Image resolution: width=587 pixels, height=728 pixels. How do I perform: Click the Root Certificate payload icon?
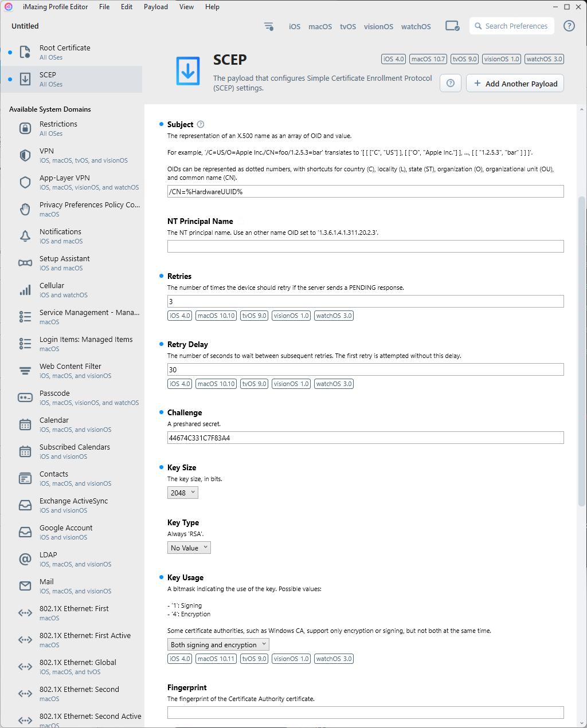click(x=25, y=52)
